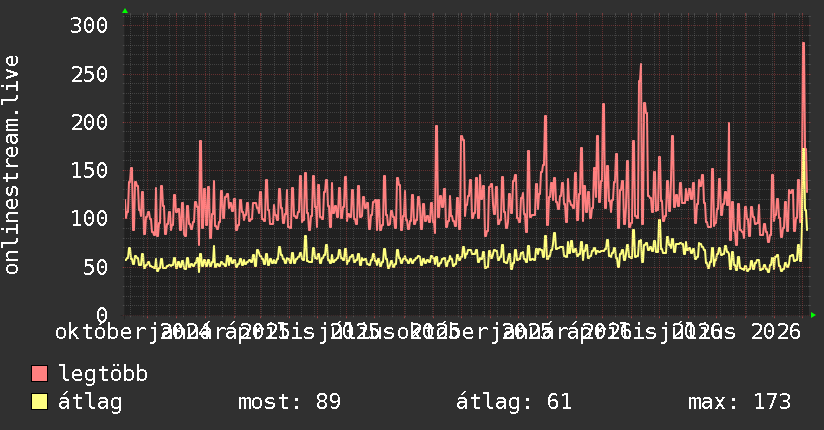Click the 200 y-axis label
Viewport: 824px width, 430px height.
click(89, 122)
